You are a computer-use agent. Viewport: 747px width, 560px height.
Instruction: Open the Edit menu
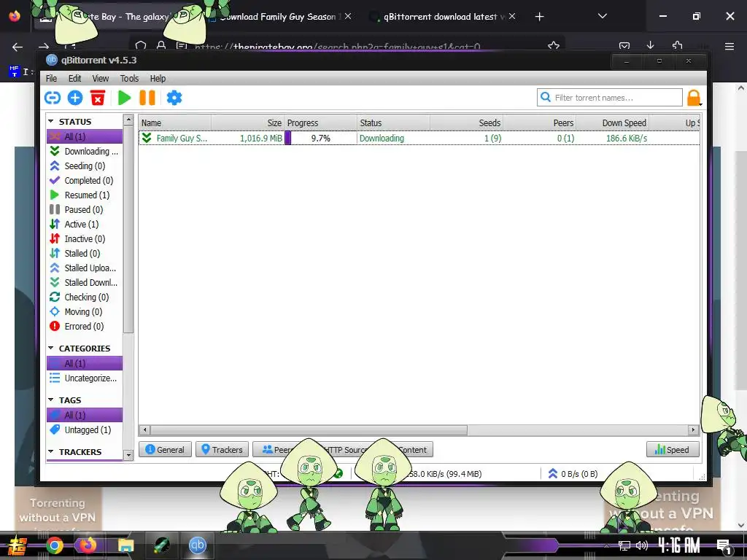point(75,79)
